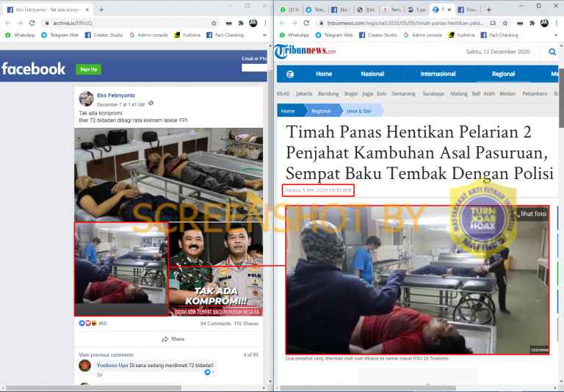Open Yoeliono Upn commenter name

point(112,366)
